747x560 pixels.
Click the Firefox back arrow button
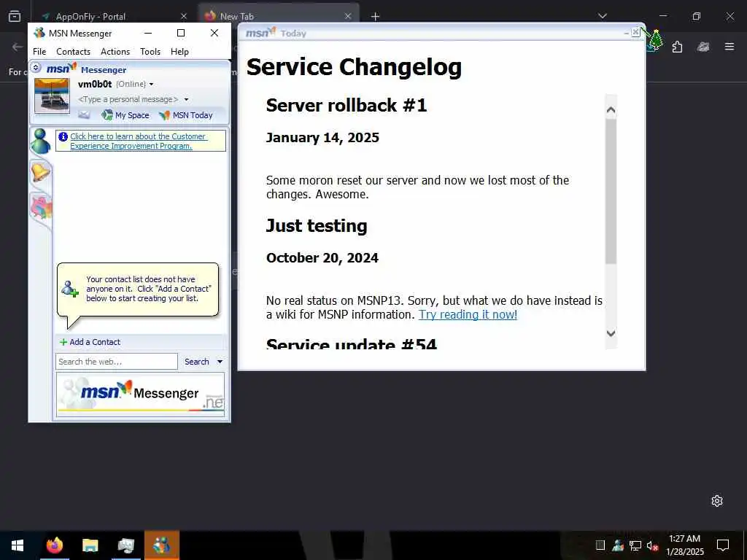point(18,47)
